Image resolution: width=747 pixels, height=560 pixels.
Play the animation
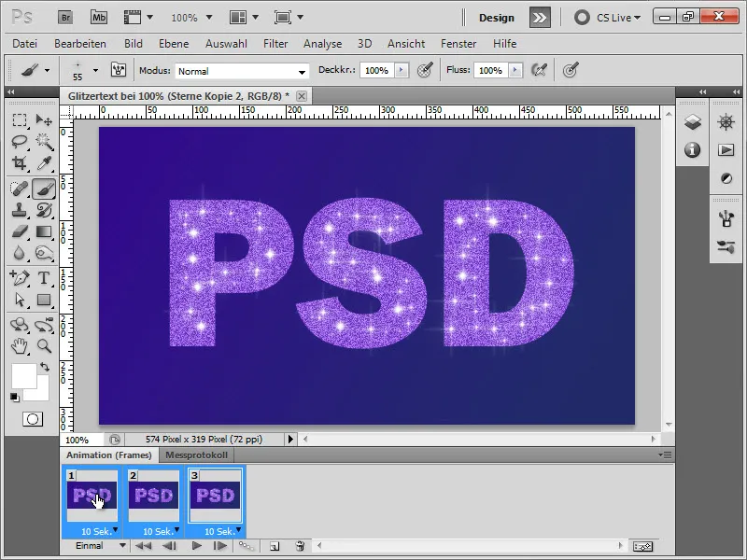196,546
